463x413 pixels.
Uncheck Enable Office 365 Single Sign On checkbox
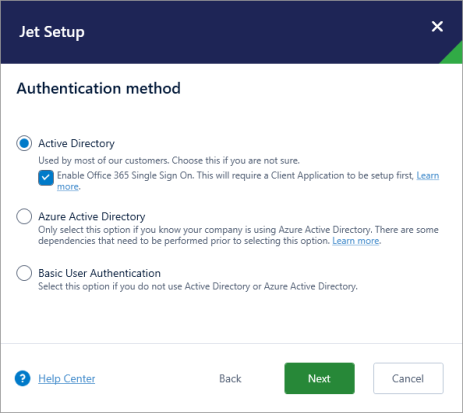(46, 177)
